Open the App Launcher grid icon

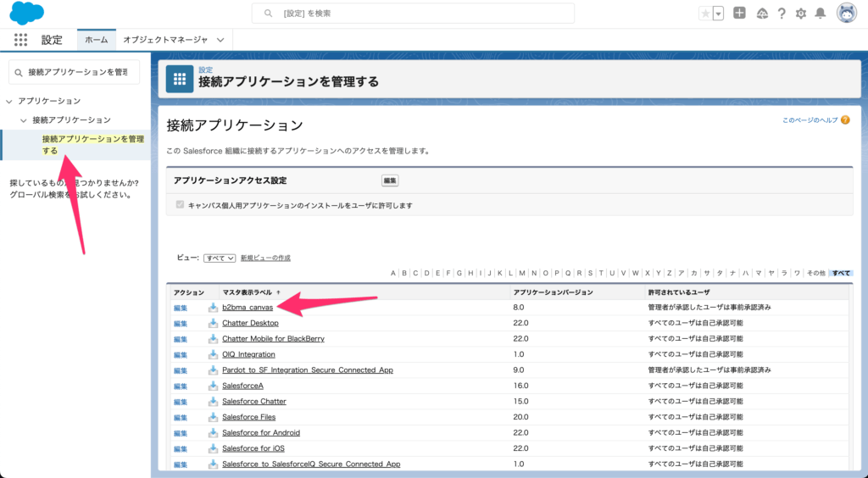[x=21, y=40]
